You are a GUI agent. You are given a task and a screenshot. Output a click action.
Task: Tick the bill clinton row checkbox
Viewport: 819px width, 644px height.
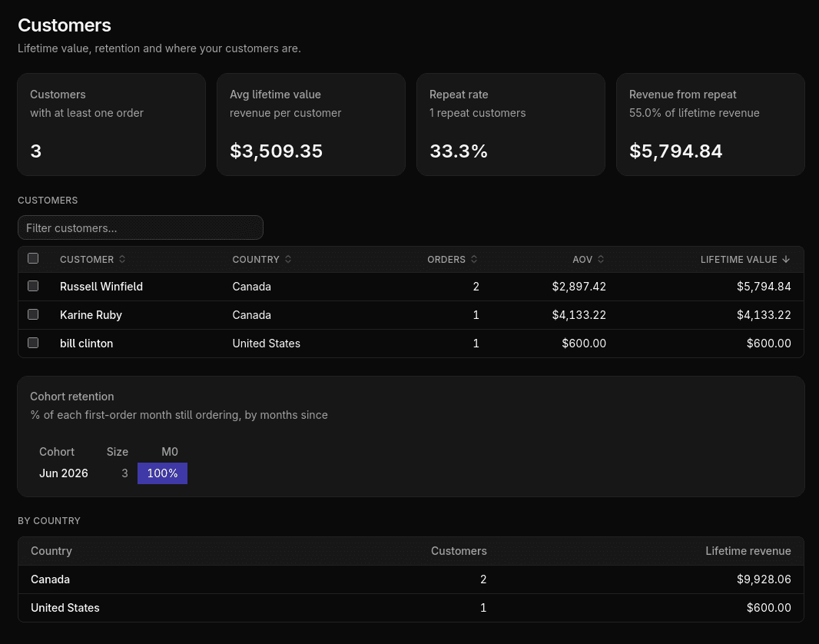click(33, 343)
